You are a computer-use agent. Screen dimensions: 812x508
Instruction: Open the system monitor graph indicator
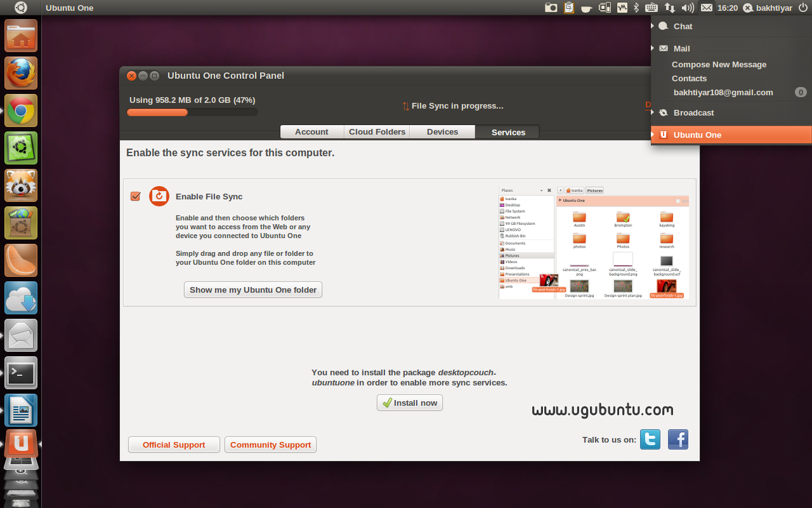pos(622,8)
